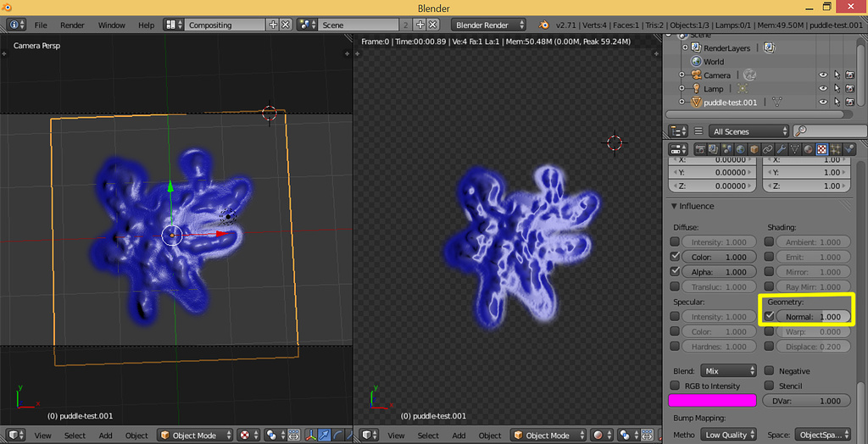Open the Blend Mix mode dropdown

[728, 371]
